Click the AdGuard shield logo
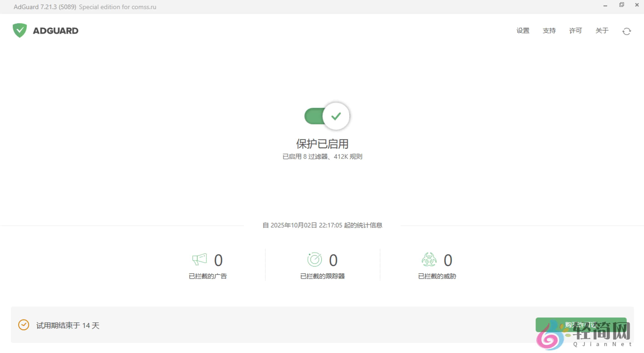Screen dimensions: 644x353 click(20, 30)
